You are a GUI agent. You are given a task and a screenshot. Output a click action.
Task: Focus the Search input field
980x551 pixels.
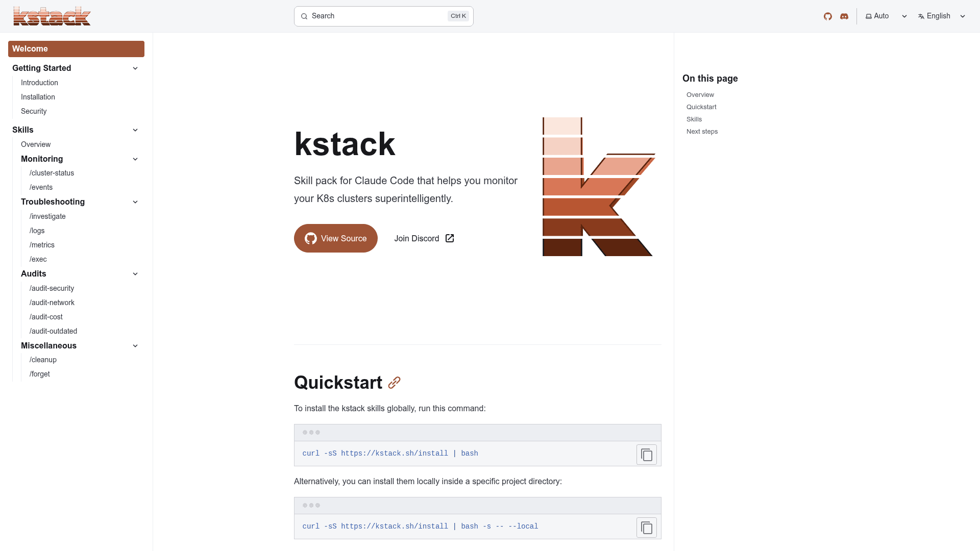point(384,16)
